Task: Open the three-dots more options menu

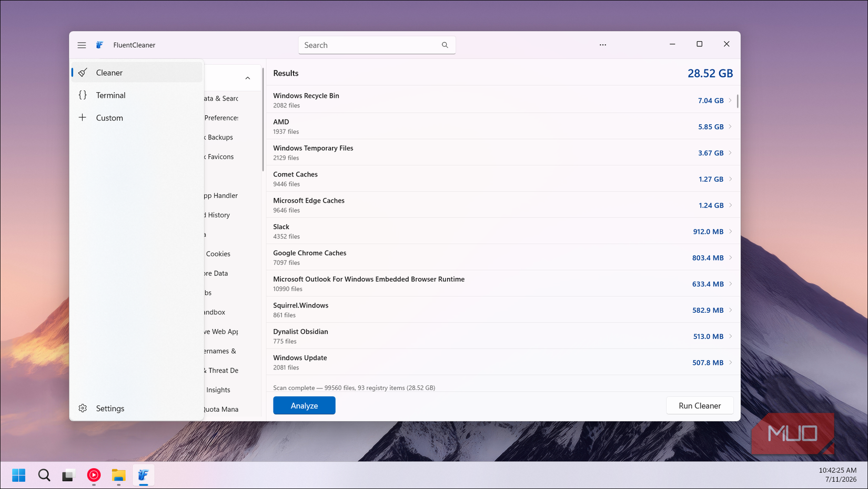Action: [603, 45]
